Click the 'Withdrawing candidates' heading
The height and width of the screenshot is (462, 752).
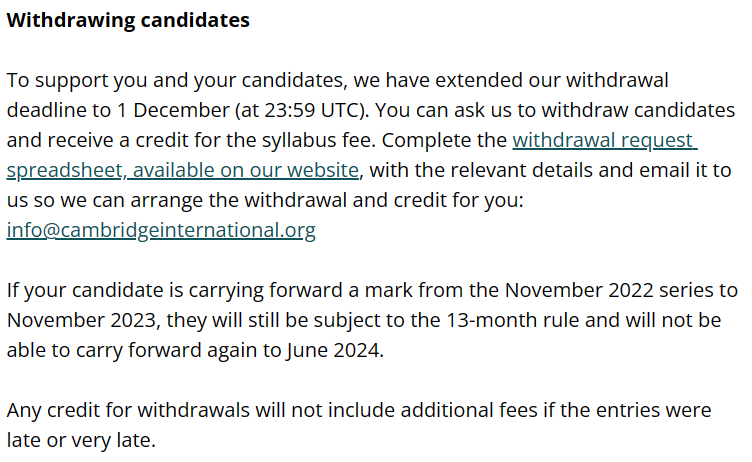click(x=128, y=20)
